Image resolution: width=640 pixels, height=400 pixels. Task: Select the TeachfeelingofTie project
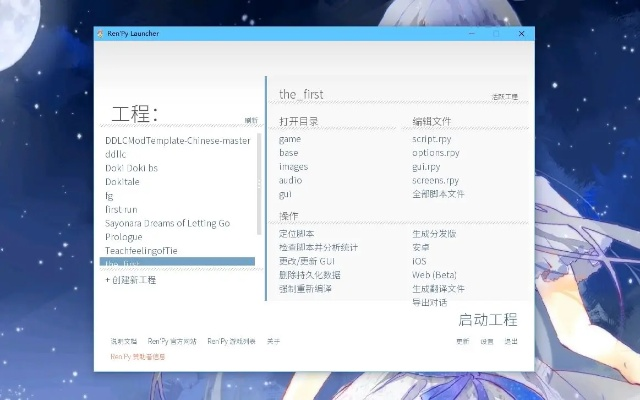141,251
